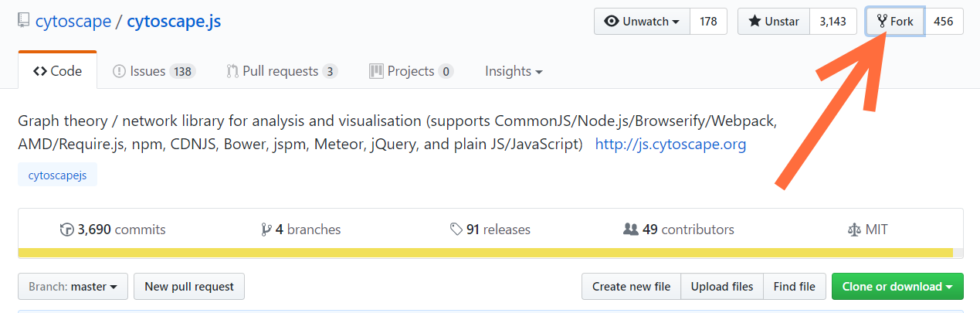Open the js.cytoscape.org link

[670, 145]
